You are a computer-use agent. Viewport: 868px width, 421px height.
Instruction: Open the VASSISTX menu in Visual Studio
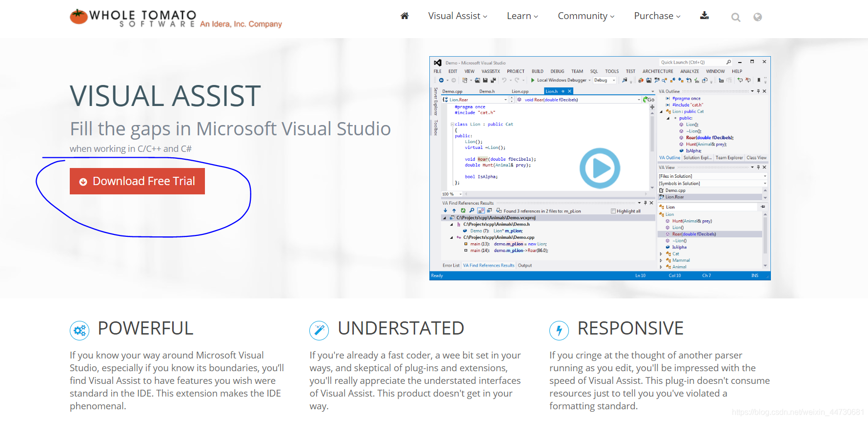(x=491, y=71)
